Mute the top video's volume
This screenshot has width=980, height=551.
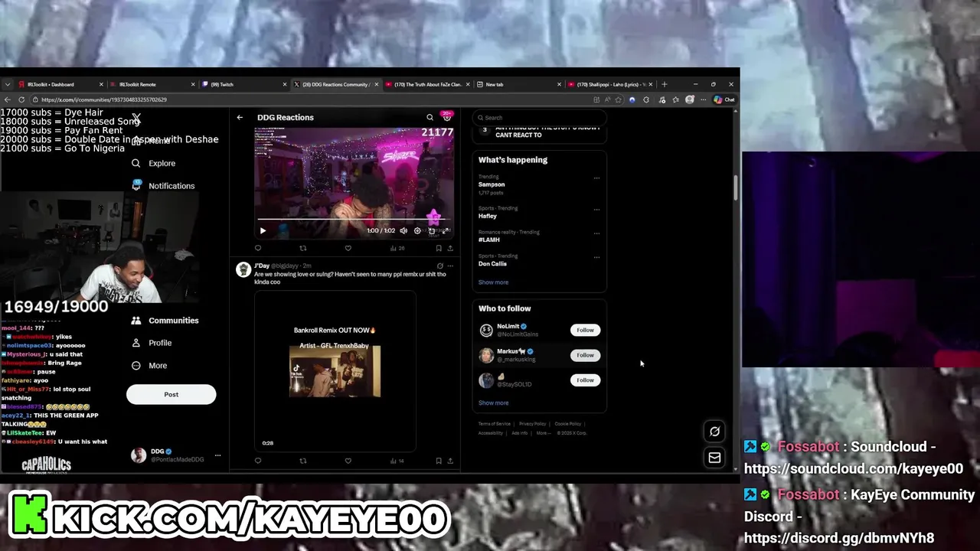(404, 230)
